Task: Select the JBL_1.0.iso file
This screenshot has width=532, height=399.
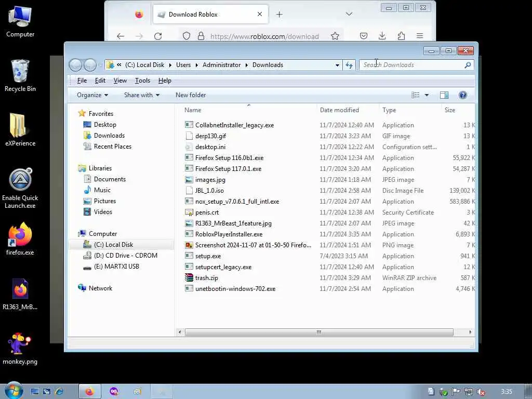Action: 209,190
